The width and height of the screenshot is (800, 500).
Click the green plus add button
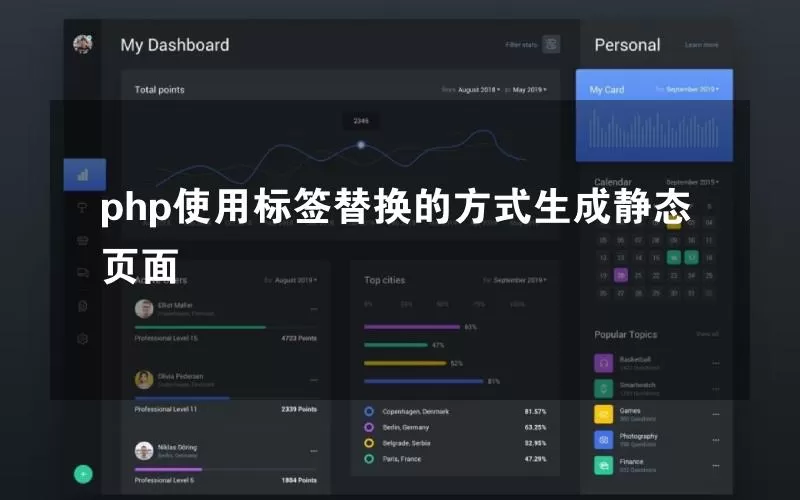click(x=83, y=474)
